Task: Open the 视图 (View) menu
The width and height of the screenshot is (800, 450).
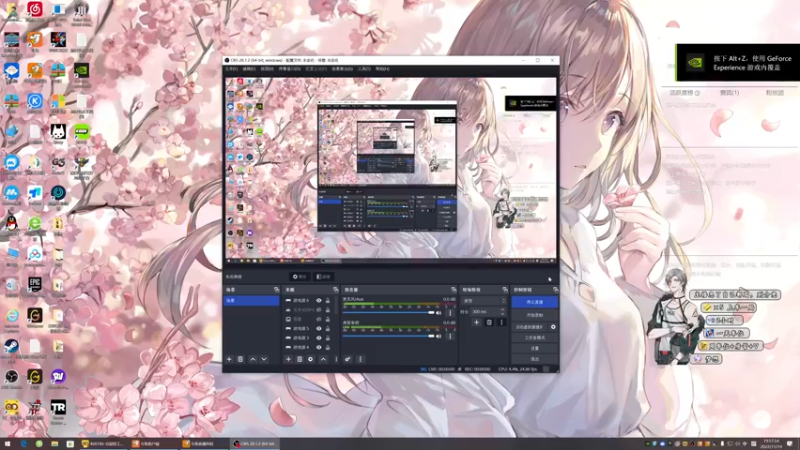Action: tap(267, 69)
